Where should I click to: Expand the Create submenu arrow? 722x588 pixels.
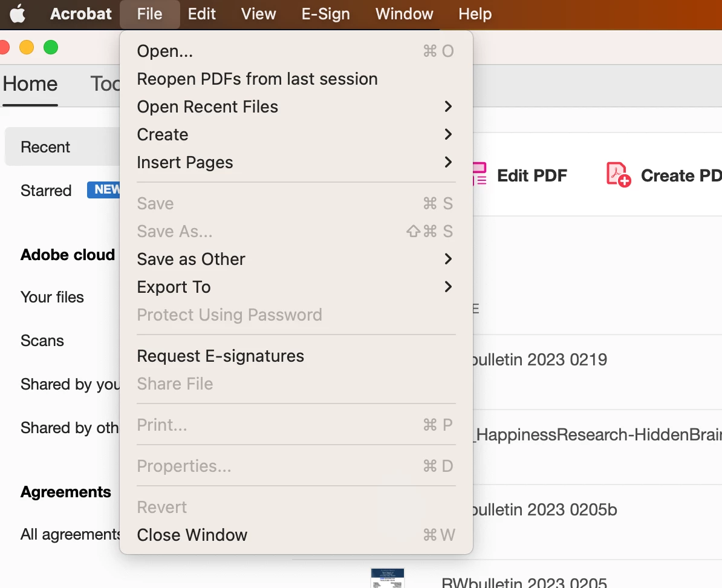(448, 134)
